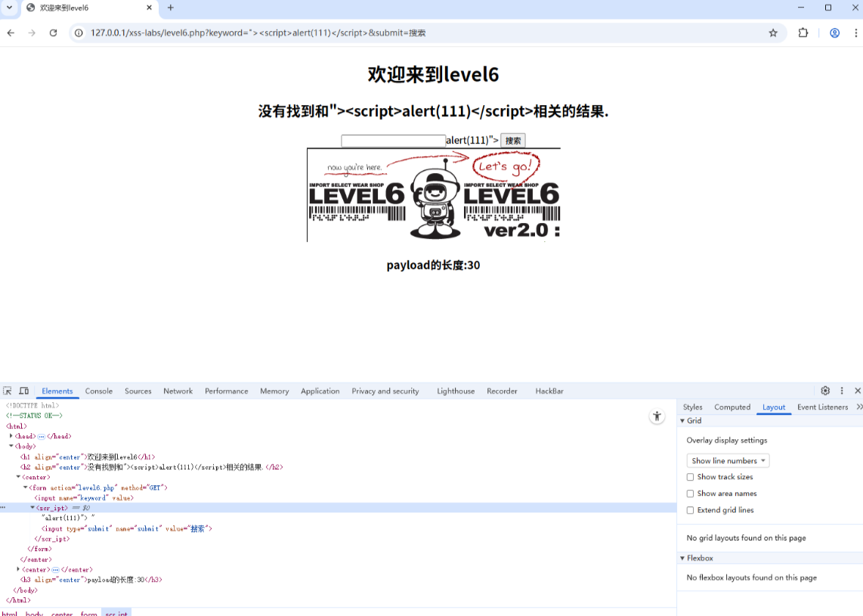Click the accessibility tree toggle icon

657,416
